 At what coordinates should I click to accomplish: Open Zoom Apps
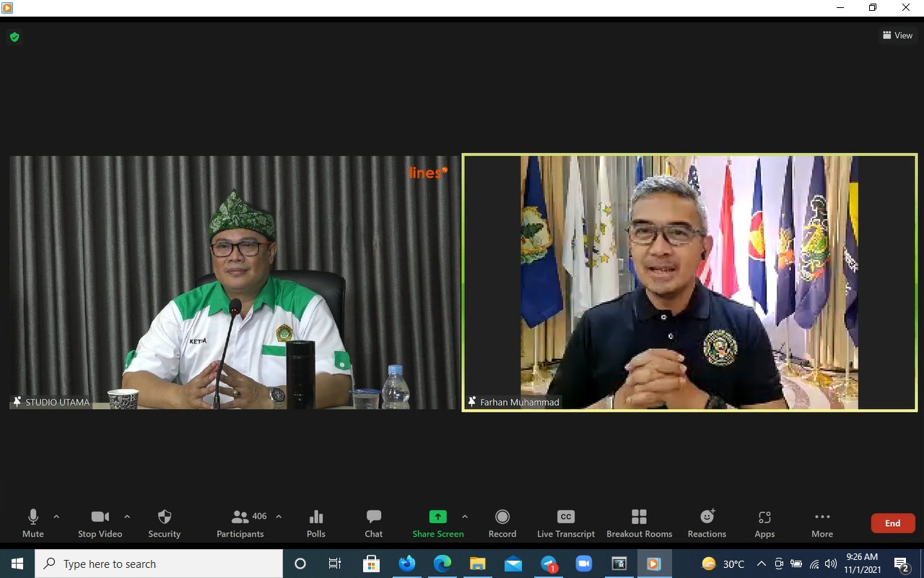(x=764, y=524)
